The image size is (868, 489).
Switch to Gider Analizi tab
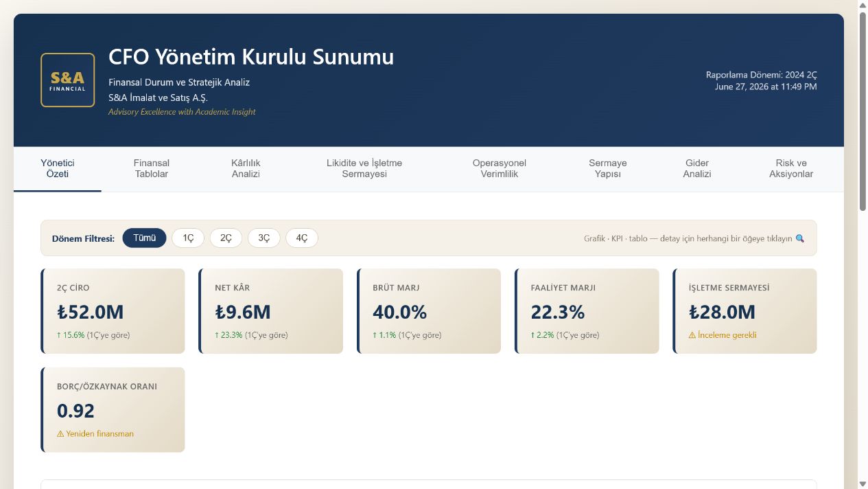[697, 169]
